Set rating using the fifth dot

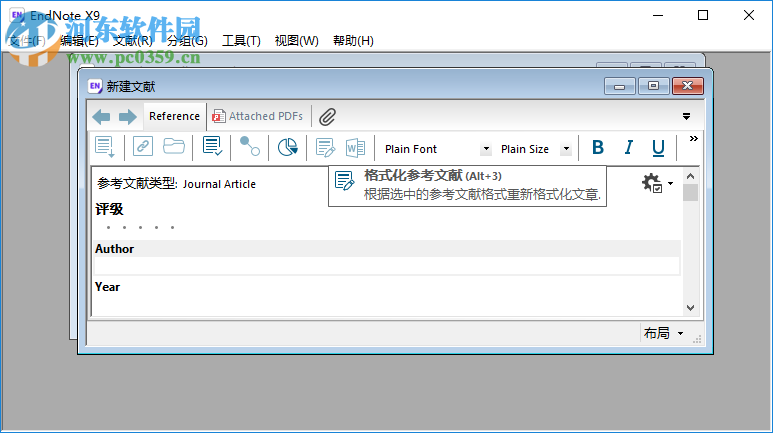pyautogui.click(x=173, y=227)
